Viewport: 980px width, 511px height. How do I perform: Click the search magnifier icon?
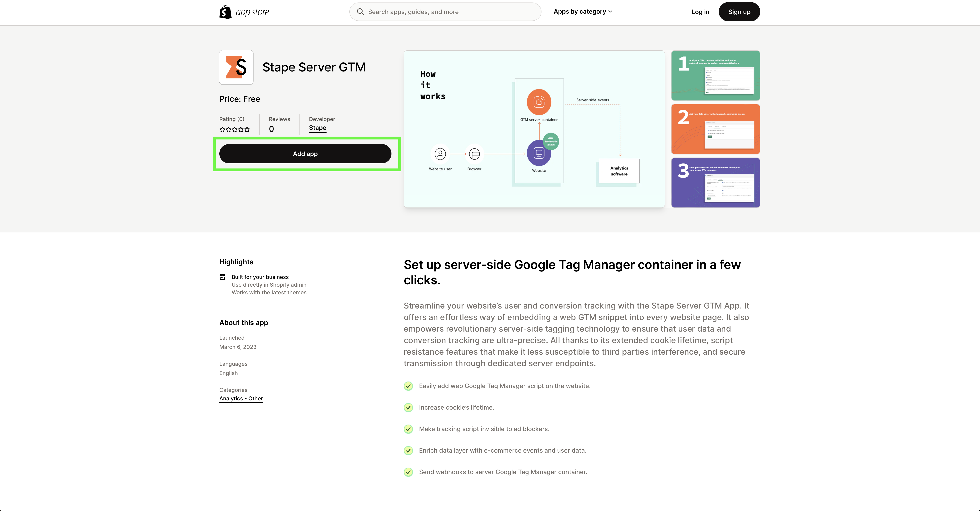click(360, 12)
